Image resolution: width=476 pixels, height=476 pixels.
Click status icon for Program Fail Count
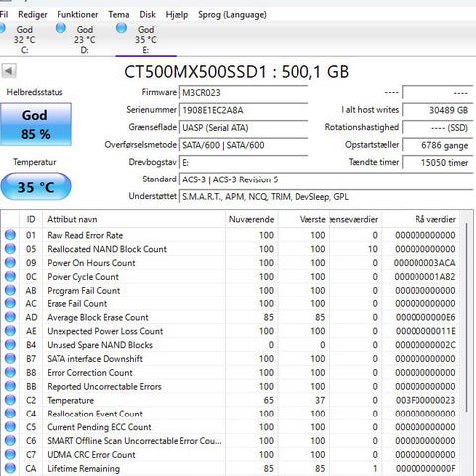pos(10,290)
